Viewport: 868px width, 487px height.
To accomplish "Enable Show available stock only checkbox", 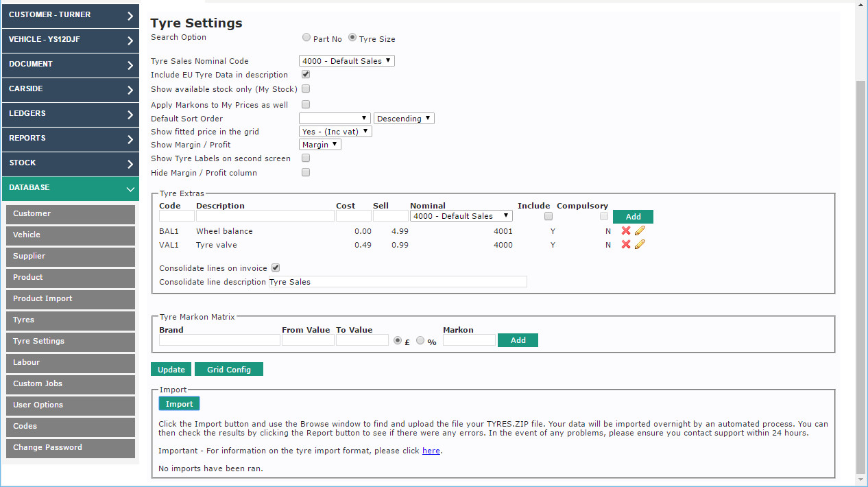I will [306, 89].
